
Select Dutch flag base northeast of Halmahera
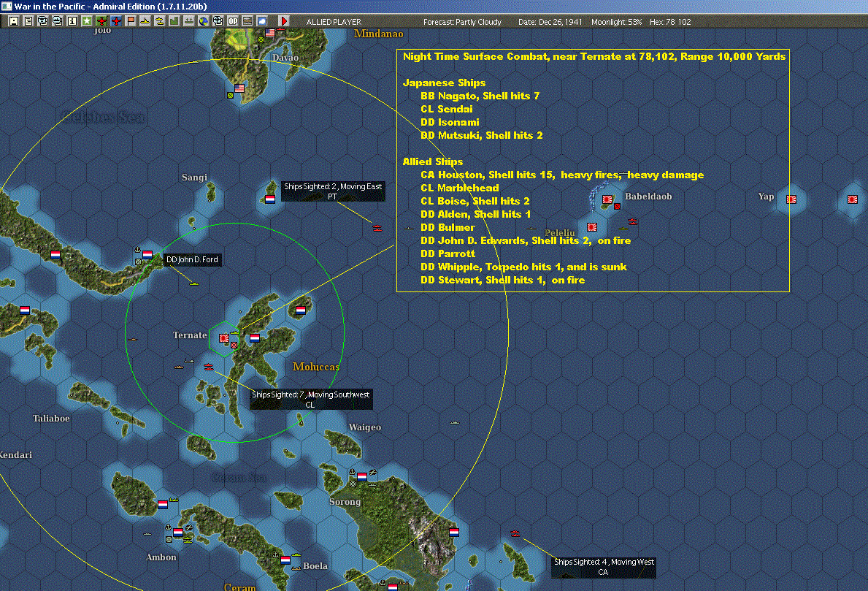301,310
